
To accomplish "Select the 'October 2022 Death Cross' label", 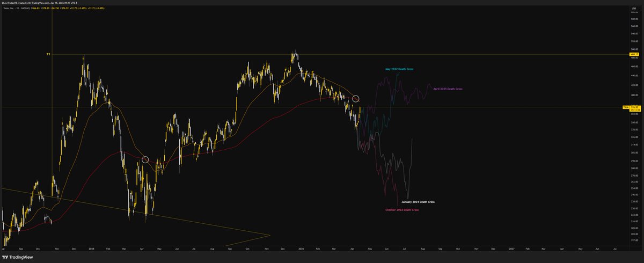I will pos(402,210).
